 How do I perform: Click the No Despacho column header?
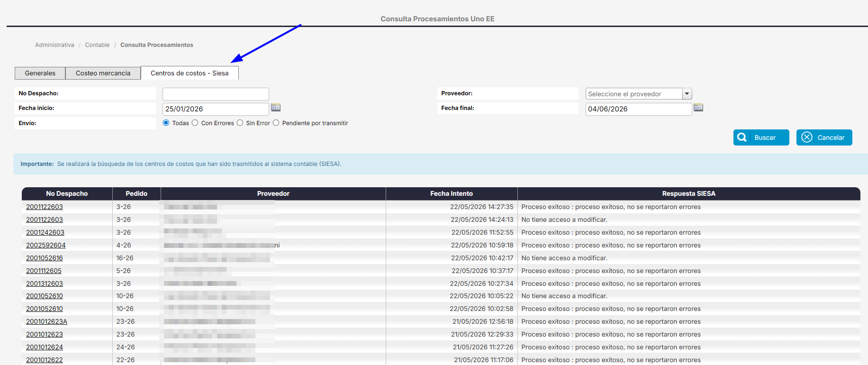[67, 193]
